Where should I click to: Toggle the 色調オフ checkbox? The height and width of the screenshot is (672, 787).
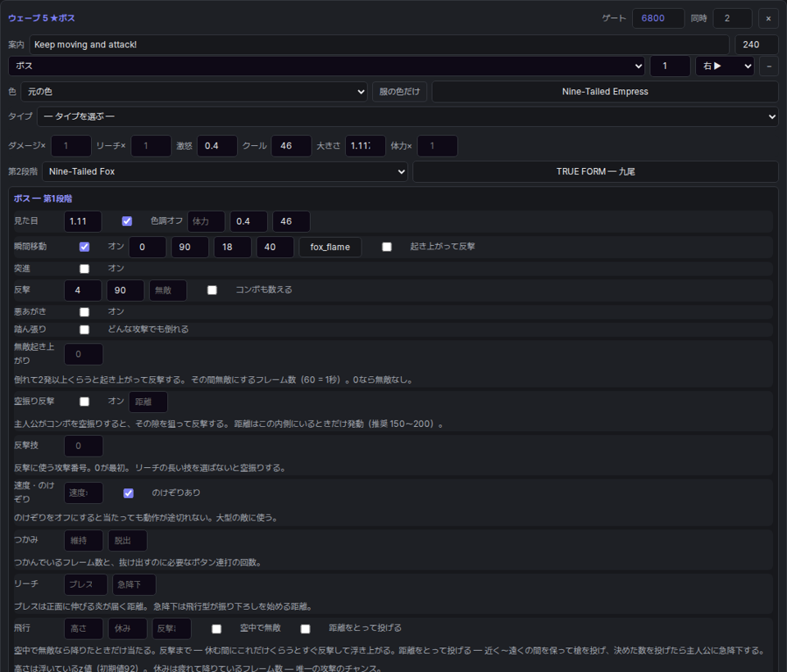(x=127, y=221)
